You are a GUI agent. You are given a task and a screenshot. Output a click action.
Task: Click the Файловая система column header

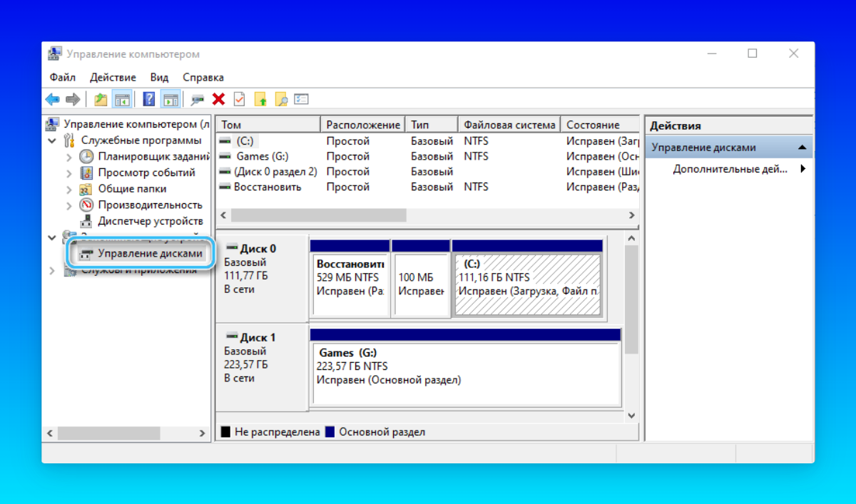click(x=509, y=125)
